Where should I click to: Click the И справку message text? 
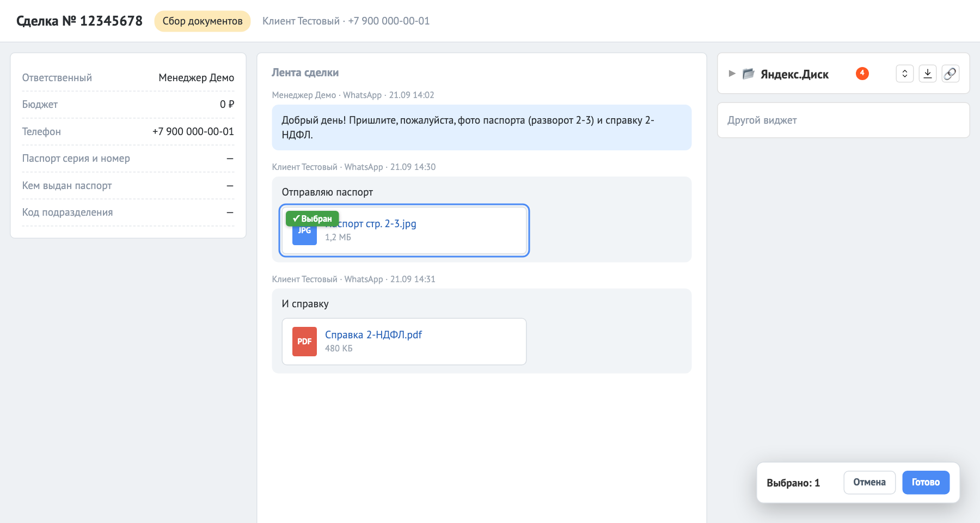point(305,304)
